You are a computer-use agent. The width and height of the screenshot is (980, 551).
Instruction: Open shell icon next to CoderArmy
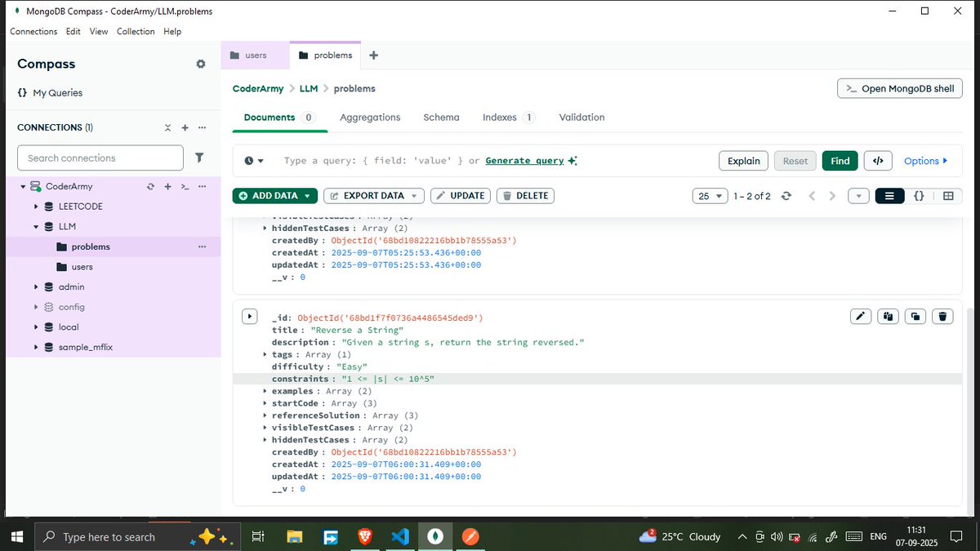click(185, 187)
